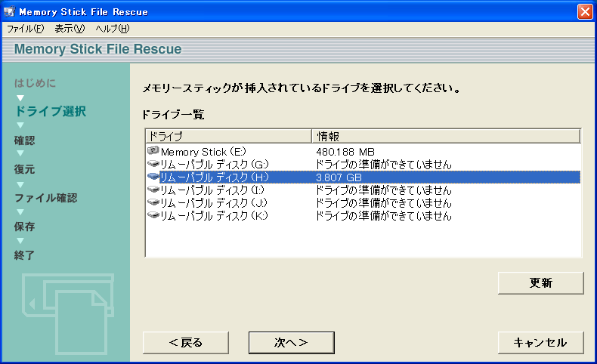597x364 pixels.
Task: Click the removable disk (G:) drive icon
Action: 153,164
